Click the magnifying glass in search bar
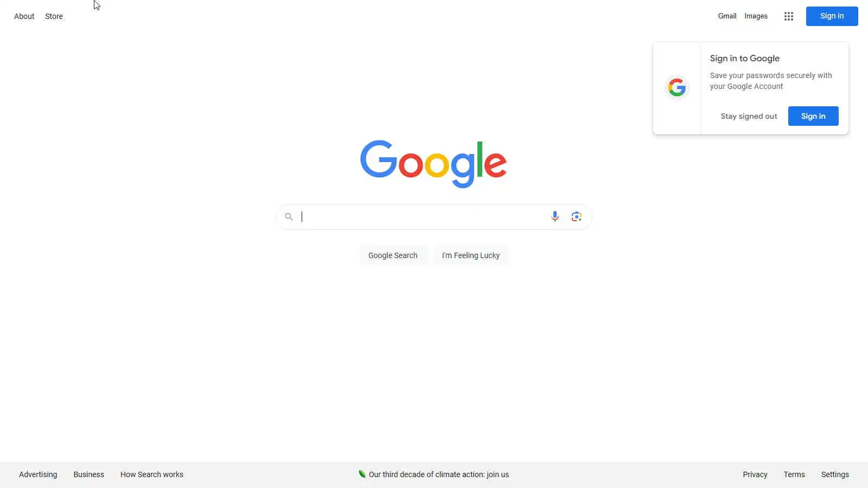This screenshot has width=868, height=488. [x=289, y=217]
